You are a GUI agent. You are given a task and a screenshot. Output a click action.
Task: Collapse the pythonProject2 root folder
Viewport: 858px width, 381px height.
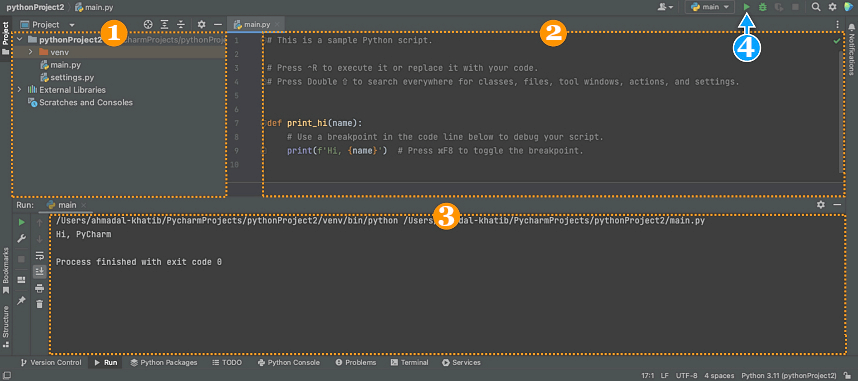(x=20, y=40)
